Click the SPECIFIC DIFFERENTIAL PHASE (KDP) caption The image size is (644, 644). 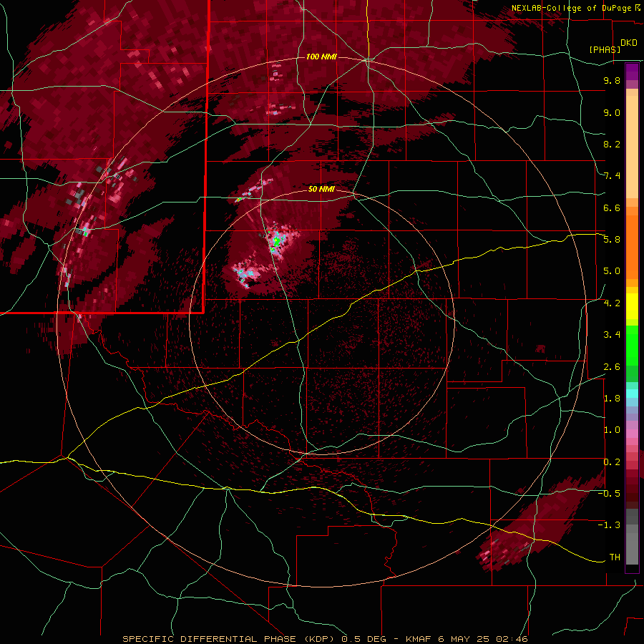click(228, 639)
